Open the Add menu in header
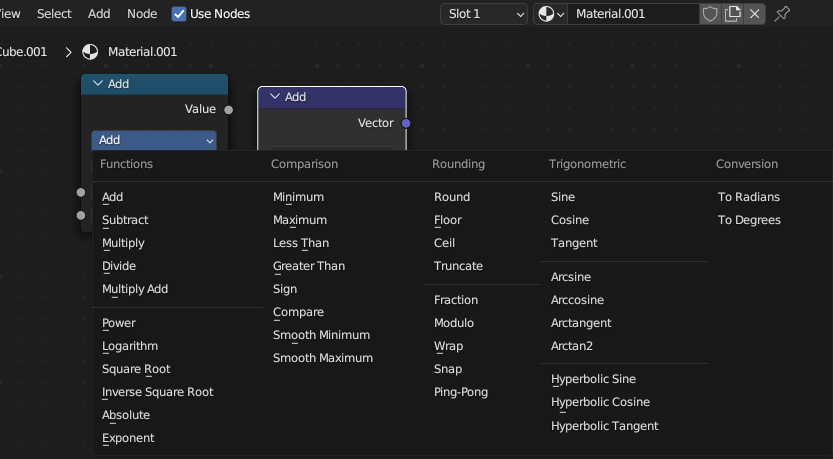The width and height of the screenshot is (833, 459). (99, 14)
